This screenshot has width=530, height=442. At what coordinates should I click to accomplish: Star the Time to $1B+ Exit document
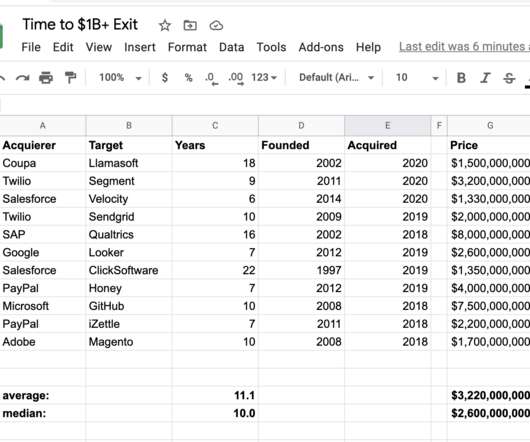point(165,25)
